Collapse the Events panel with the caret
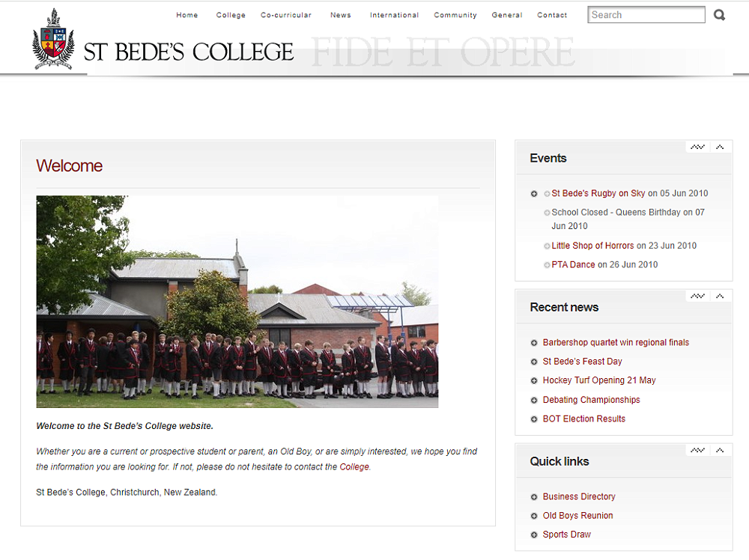 tap(720, 147)
